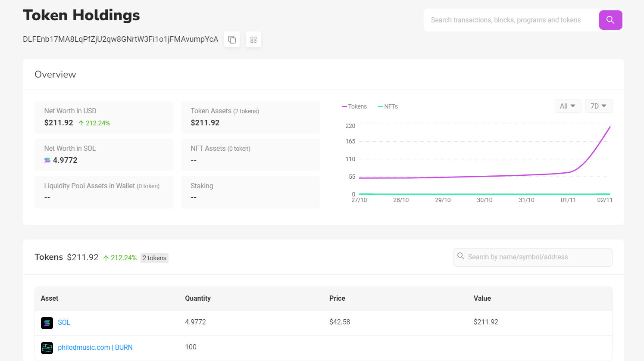Open the 7D time range dropdown
This screenshot has width=644, height=361.
tap(599, 106)
